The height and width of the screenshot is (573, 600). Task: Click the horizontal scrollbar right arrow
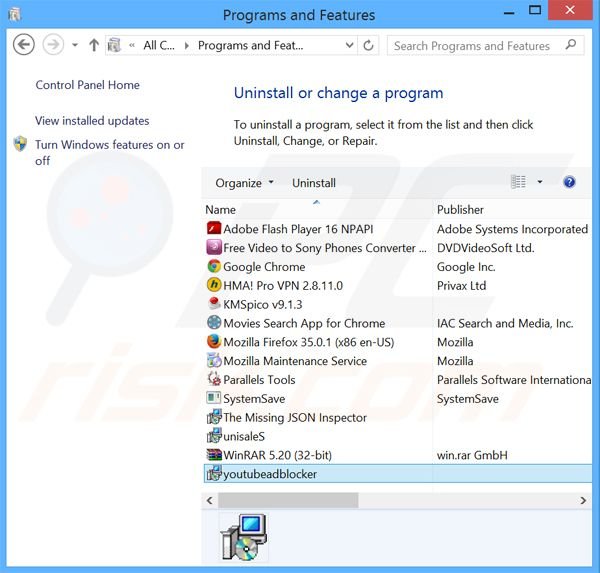583,500
